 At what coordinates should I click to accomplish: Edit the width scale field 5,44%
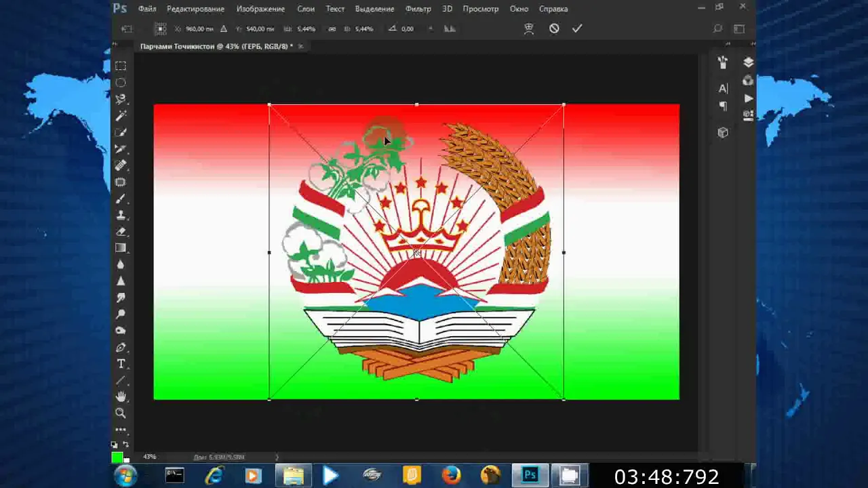pyautogui.click(x=307, y=29)
